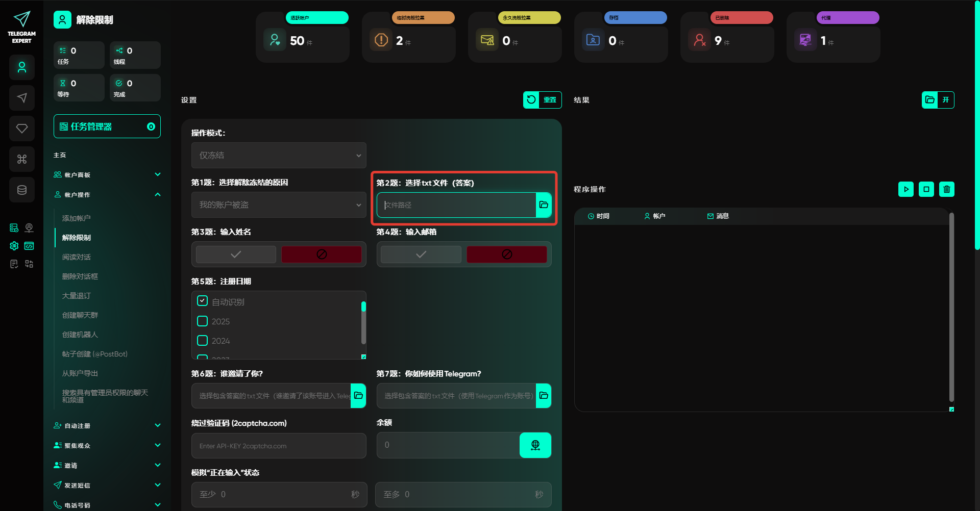Image resolution: width=980 pixels, height=511 pixels.
Task: Expand the 邀请 sidebar group
Action: click(107, 466)
